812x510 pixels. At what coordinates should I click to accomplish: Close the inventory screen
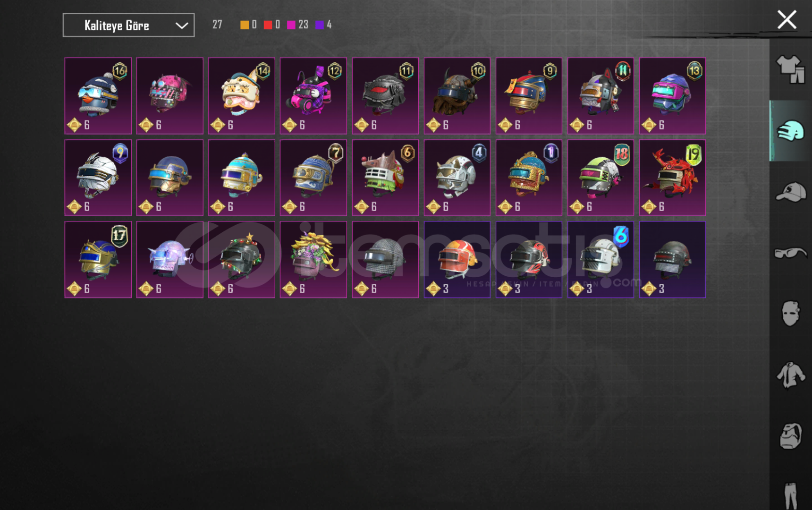787,20
